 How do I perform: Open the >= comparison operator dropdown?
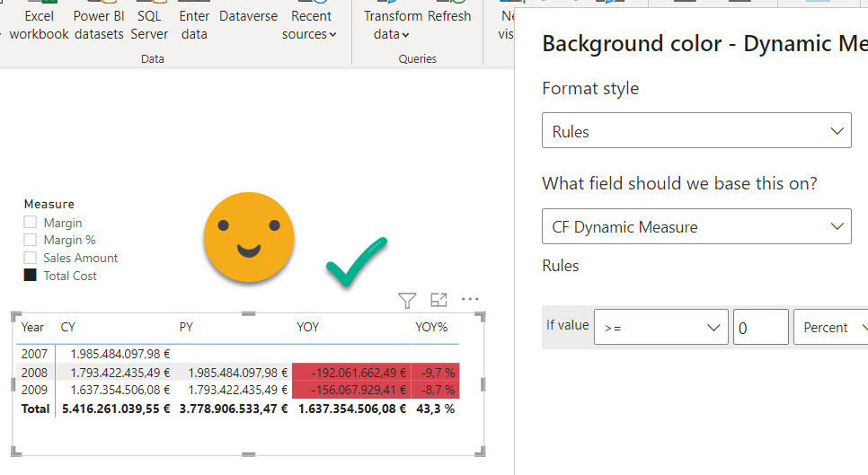point(660,328)
